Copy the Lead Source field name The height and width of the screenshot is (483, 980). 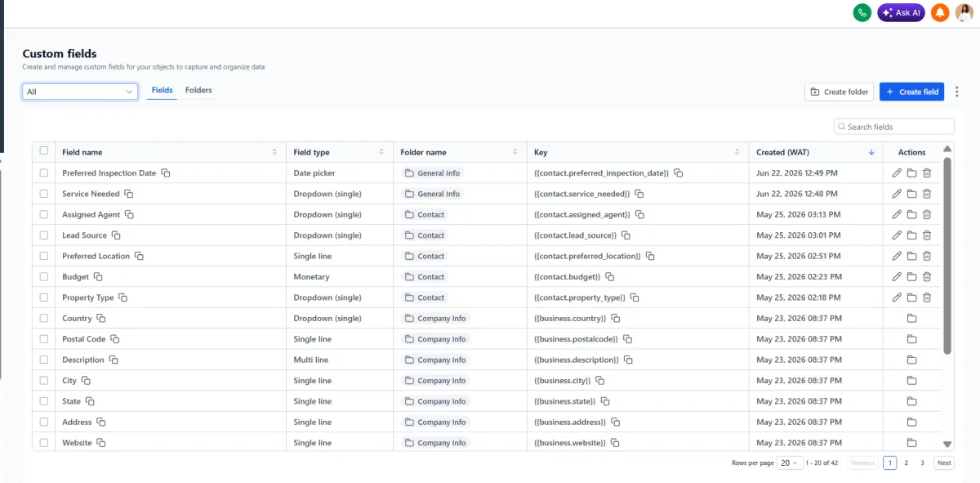116,235
